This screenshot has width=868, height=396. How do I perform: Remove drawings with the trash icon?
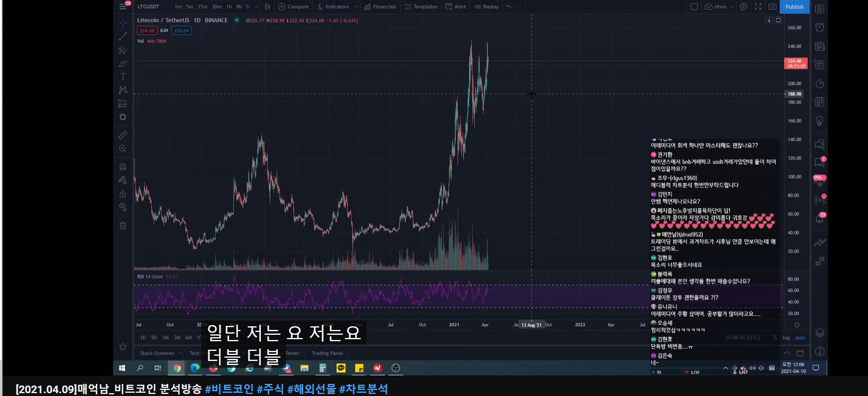click(x=123, y=225)
